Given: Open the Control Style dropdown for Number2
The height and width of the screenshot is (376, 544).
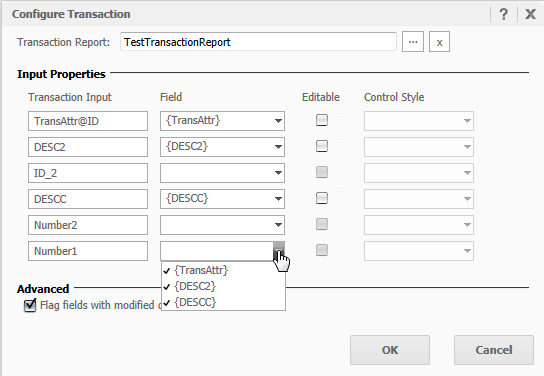Looking at the screenshot, I should pos(419,225).
